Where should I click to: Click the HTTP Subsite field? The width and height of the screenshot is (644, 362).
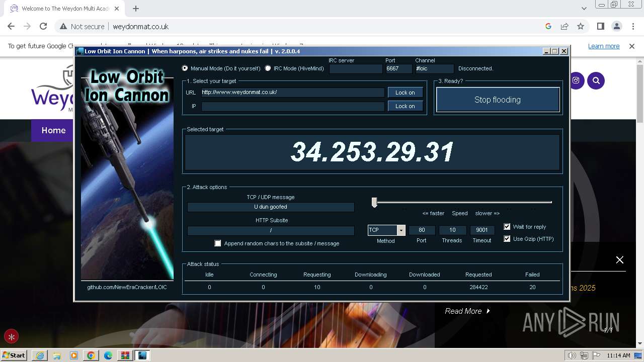[x=271, y=230]
